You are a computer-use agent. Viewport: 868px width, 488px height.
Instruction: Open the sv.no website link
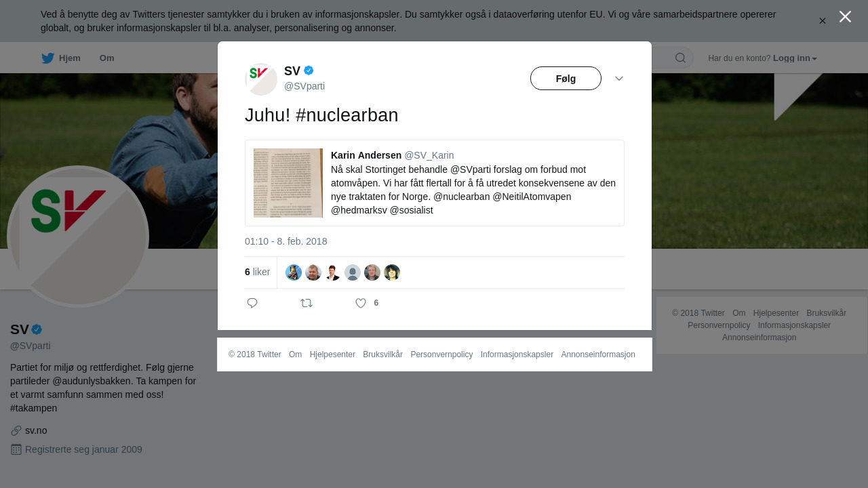pos(36,430)
